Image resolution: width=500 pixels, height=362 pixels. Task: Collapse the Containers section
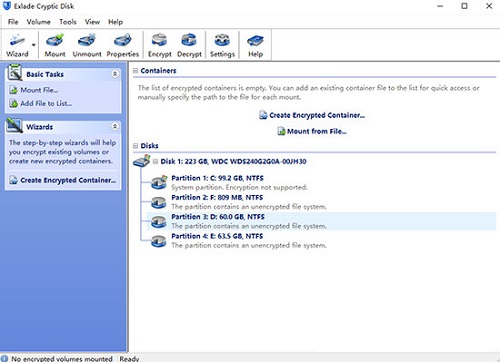click(135, 71)
